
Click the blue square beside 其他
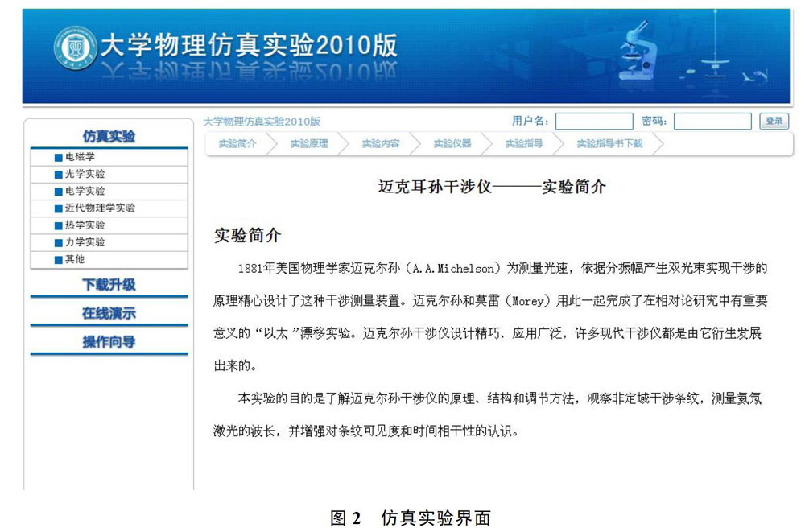pyautogui.click(x=59, y=260)
